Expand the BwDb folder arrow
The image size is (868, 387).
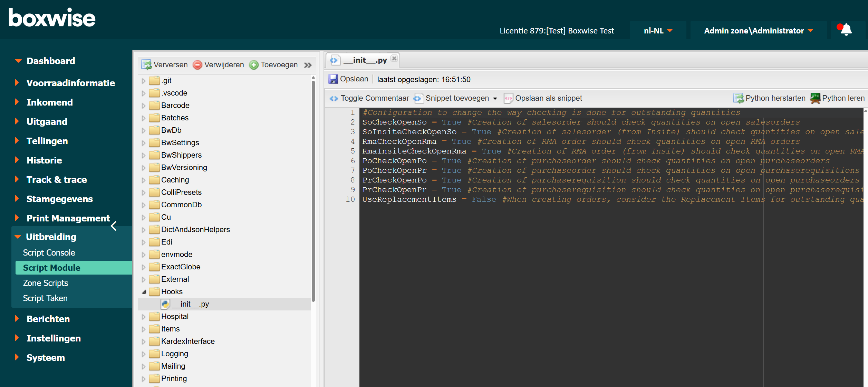(x=143, y=131)
